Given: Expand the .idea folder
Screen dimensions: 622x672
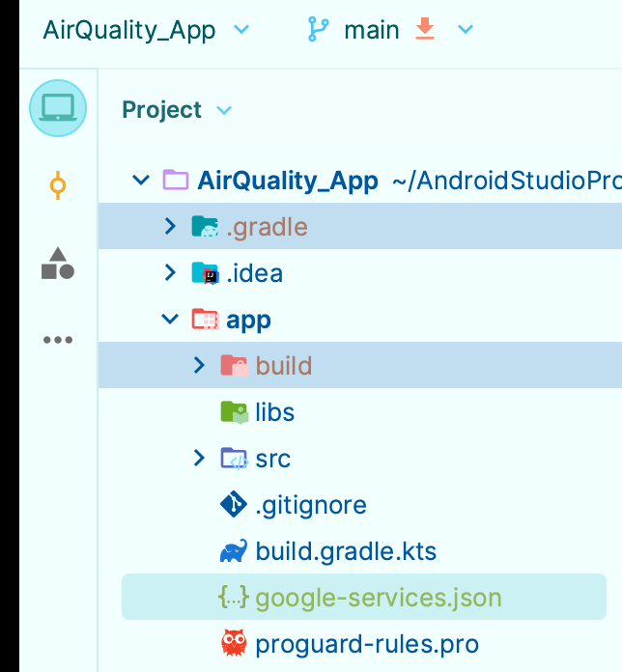Looking at the screenshot, I should (x=170, y=272).
